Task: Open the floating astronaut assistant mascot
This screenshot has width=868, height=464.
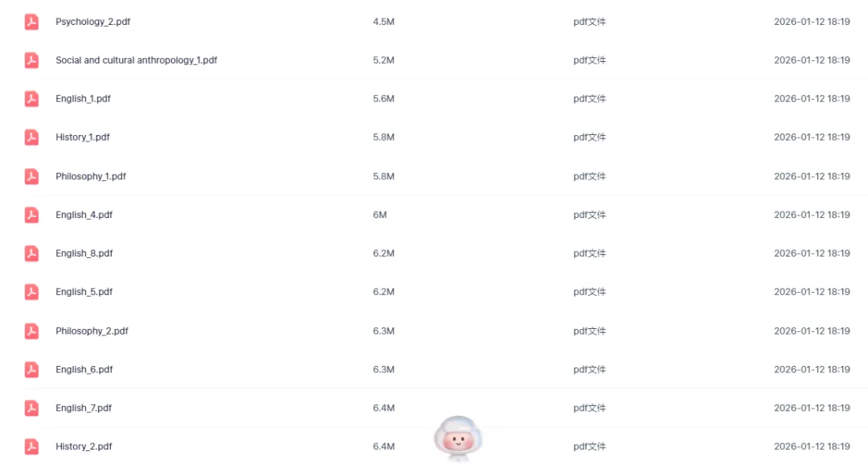Action: click(x=458, y=438)
